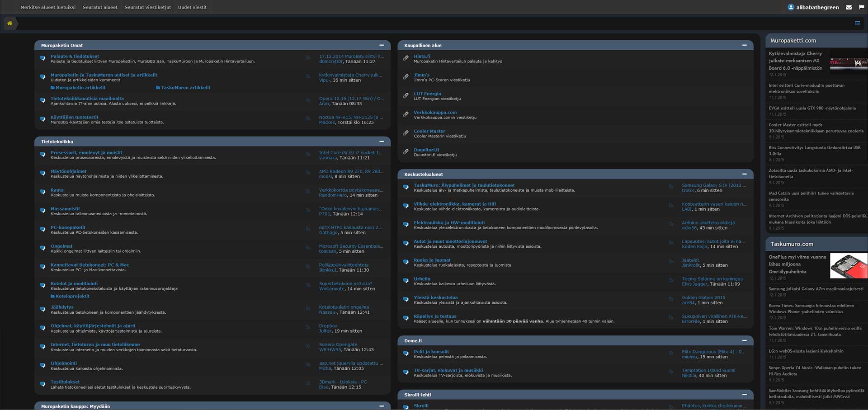This screenshot has height=410, width=868.
Task: Open the inbox envelope icon
Action: [x=849, y=7]
